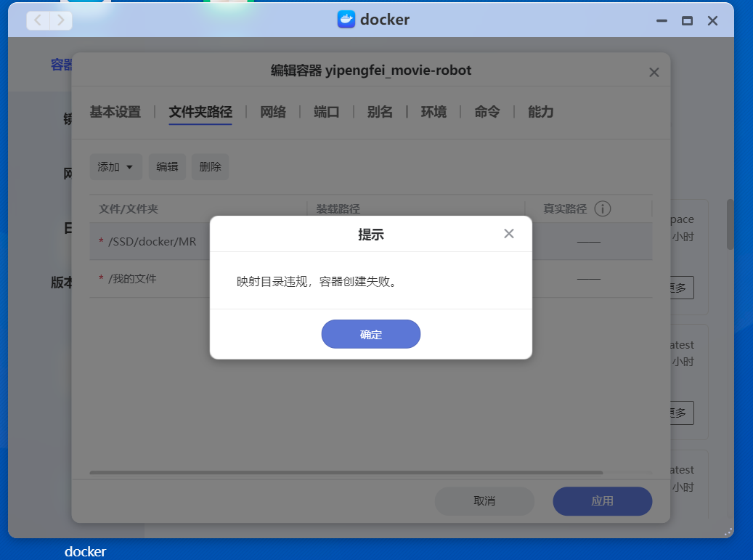This screenshot has width=753, height=560.
Task: Close the docker application window
Action: (712, 21)
